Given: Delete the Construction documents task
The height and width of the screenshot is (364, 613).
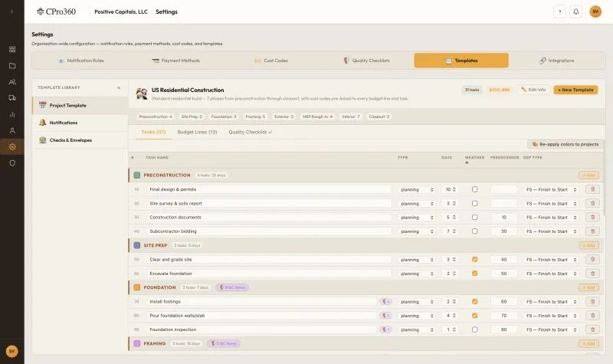Looking at the screenshot, I should point(592,218).
